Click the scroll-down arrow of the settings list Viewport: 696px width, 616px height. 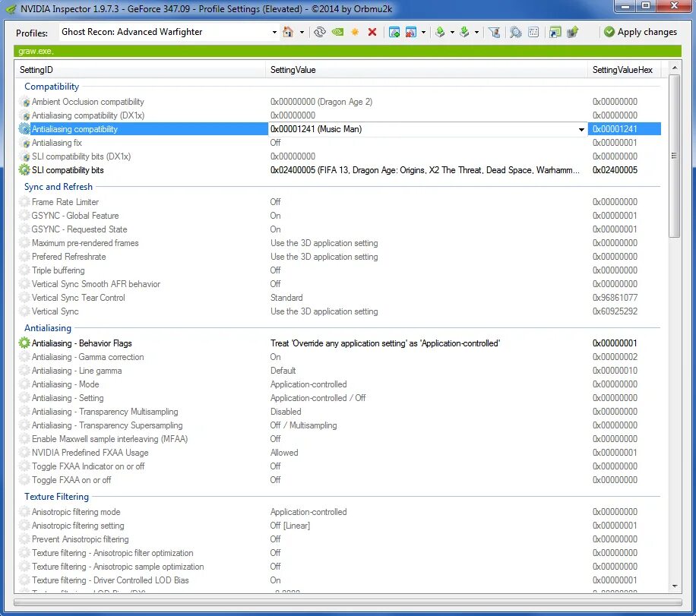(x=675, y=586)
